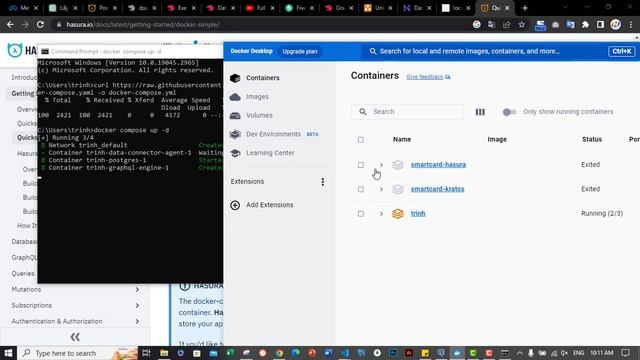Click 'Running (2/3)' status text
Image resolution: width=640 pixels, height=360 pixels.
tap(602, 213)
